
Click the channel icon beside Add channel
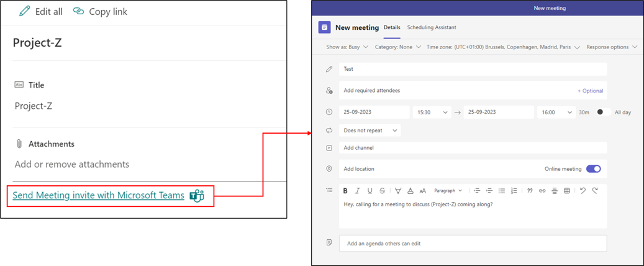coord(329,147)
